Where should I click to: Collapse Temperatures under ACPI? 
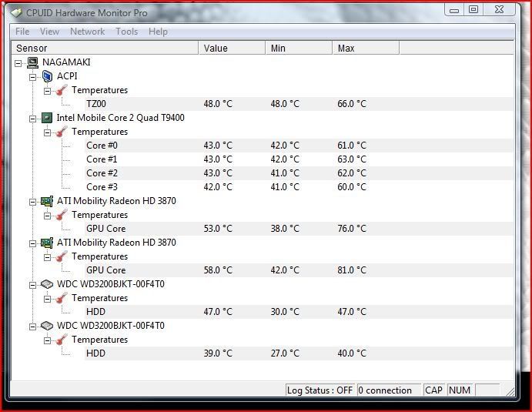point(47,91)
